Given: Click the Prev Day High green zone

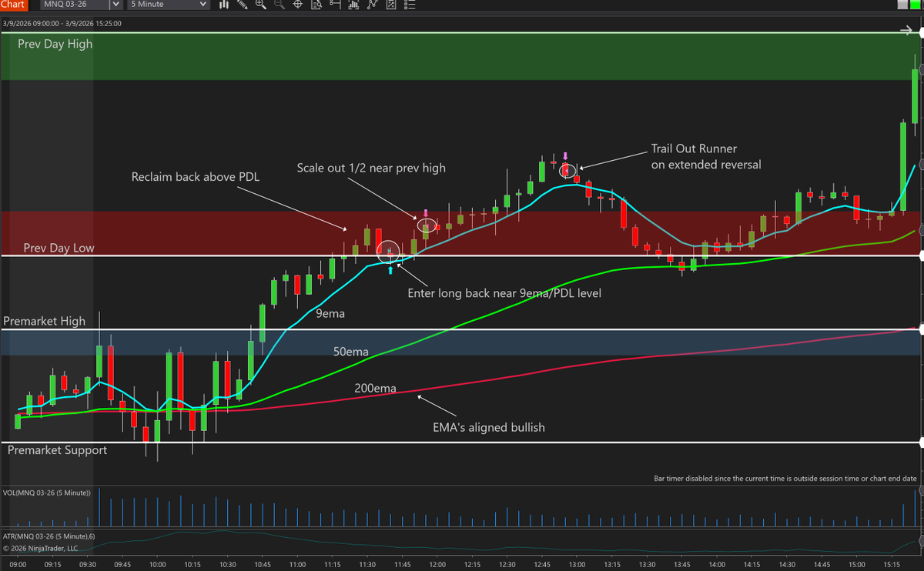Looking at the screenshot, I should [462, 58].
